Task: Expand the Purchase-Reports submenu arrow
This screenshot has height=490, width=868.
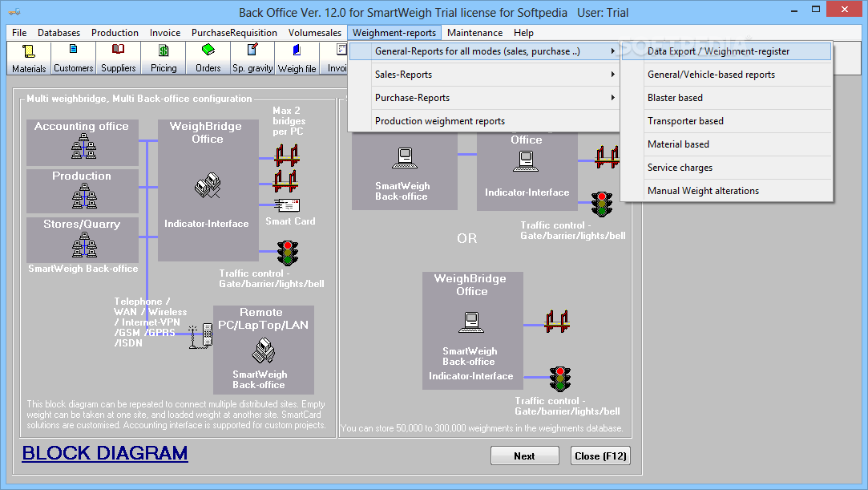Action: point(613,98)
